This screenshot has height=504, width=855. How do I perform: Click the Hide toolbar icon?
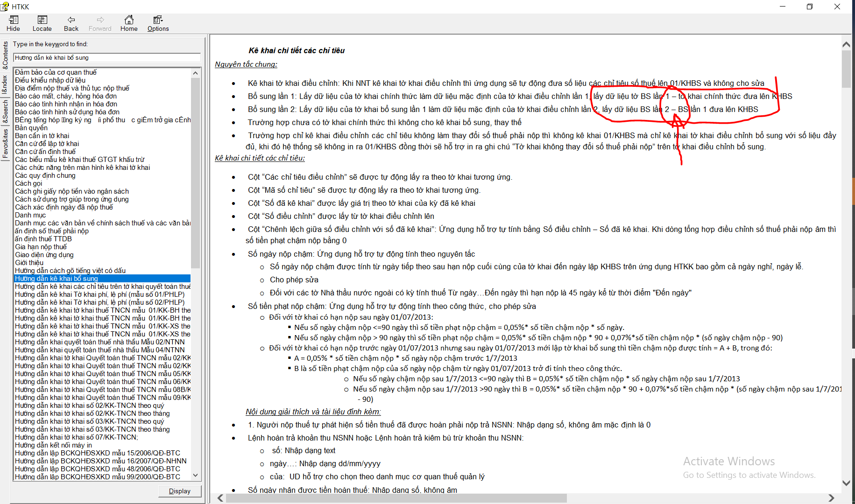click(x=13, y=20)
